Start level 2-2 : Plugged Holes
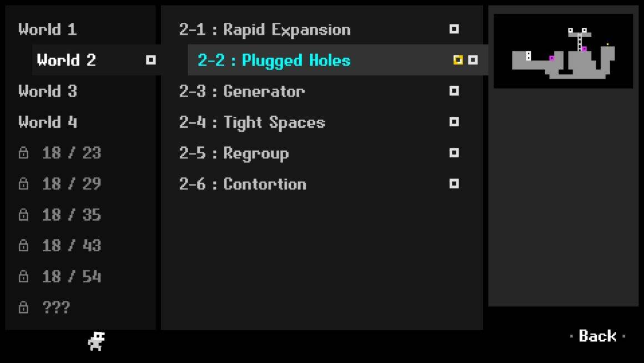This screenshot has width=644, height=363. (274, 61)
